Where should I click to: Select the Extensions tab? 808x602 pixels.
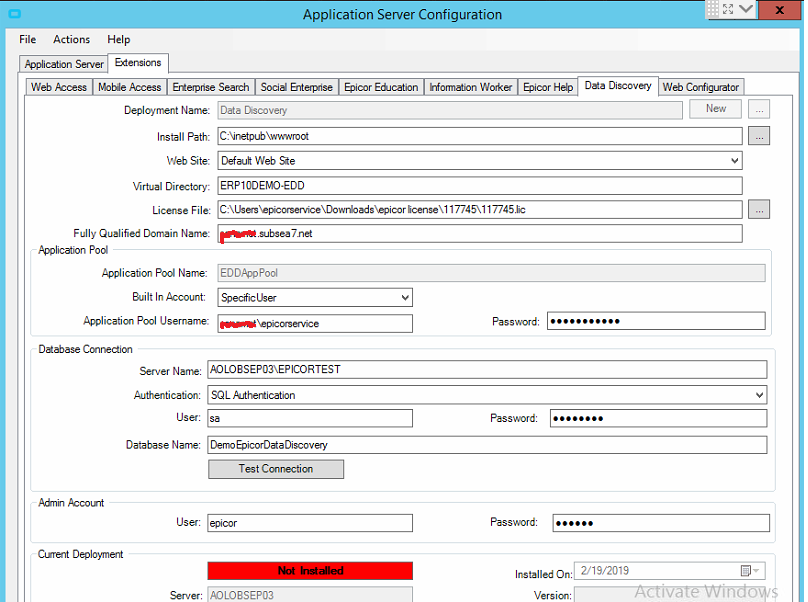(138, 62)
